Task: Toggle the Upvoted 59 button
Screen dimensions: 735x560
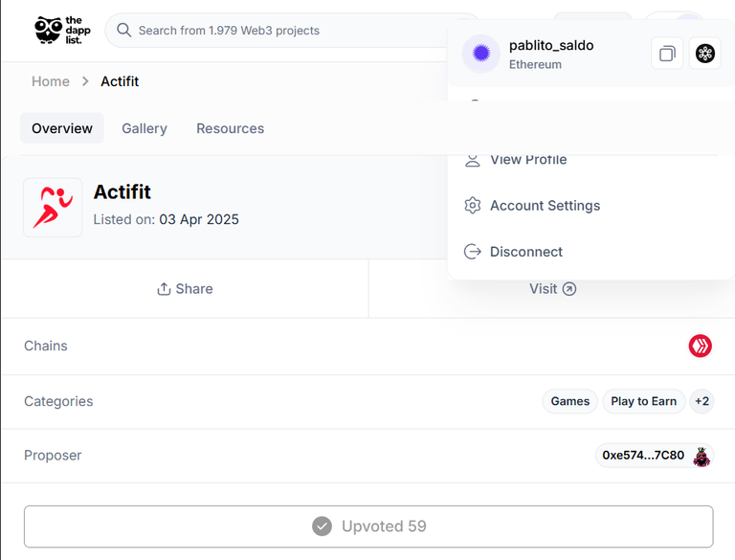Action: [368, 526]
